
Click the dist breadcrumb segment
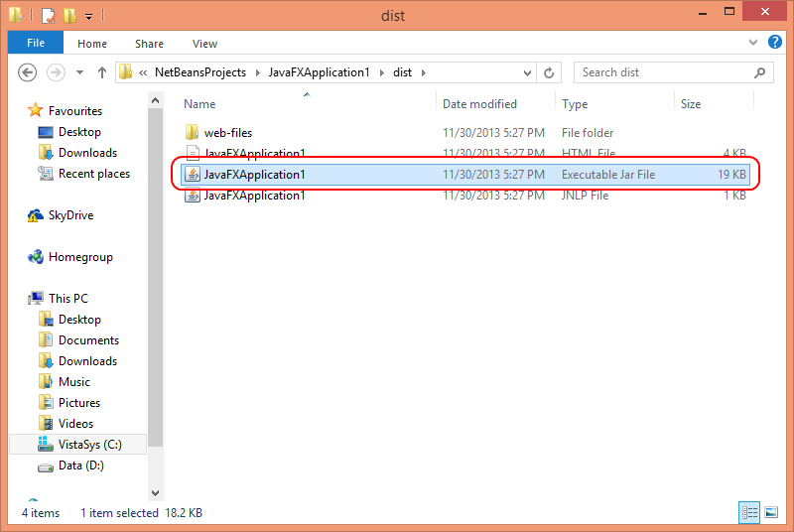(402, 72)
